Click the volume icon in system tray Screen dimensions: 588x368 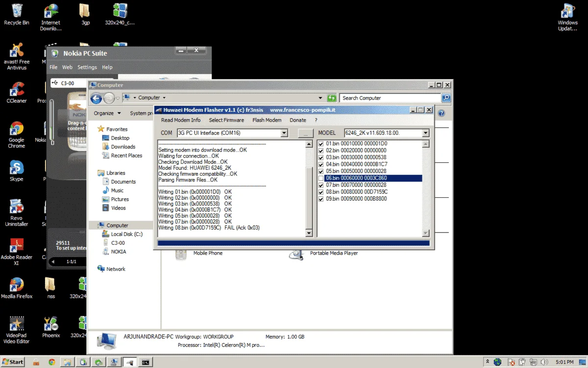pos(543,362)
